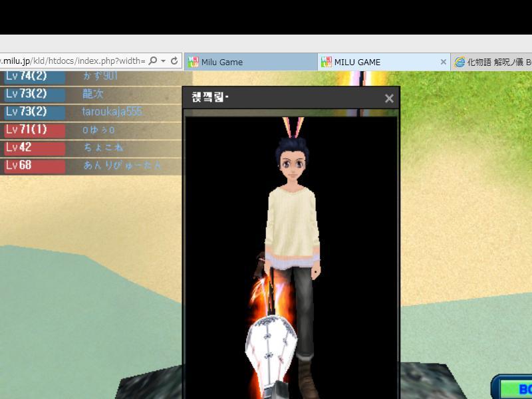
Task: Select player 龍次 in the list
Action: point(93,94)
